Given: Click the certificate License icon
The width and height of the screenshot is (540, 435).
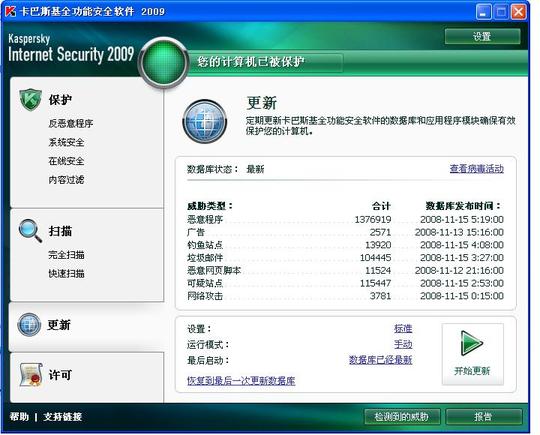Looking at the screenshot, I should [x=31, y=374].
